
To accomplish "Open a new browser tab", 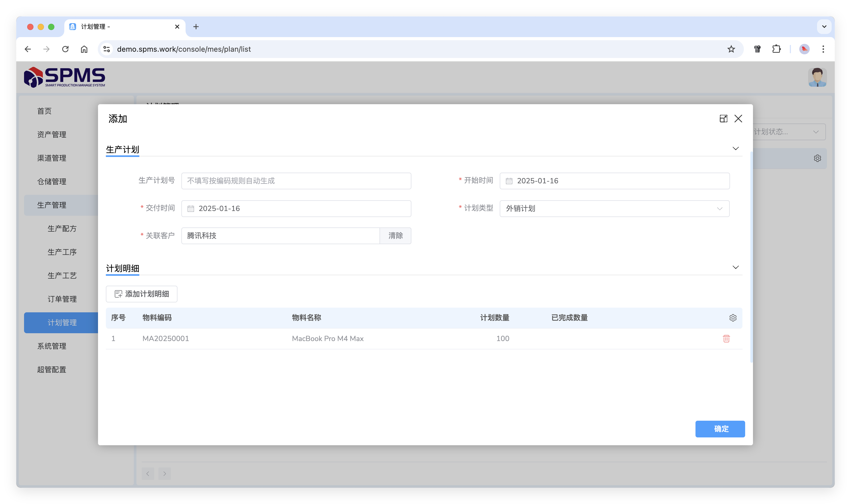I will pyautogui.click(x=196, y=27).
